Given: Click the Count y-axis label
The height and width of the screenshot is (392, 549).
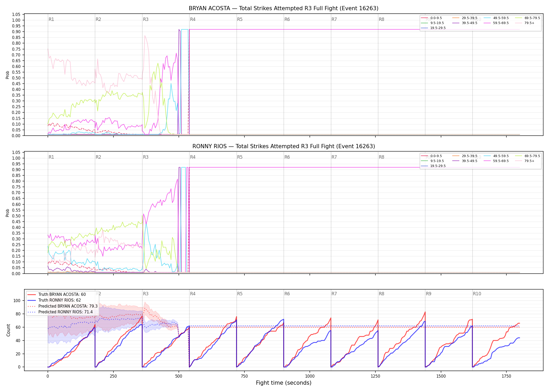Looking at the screenshot, I should coord(8,330).
